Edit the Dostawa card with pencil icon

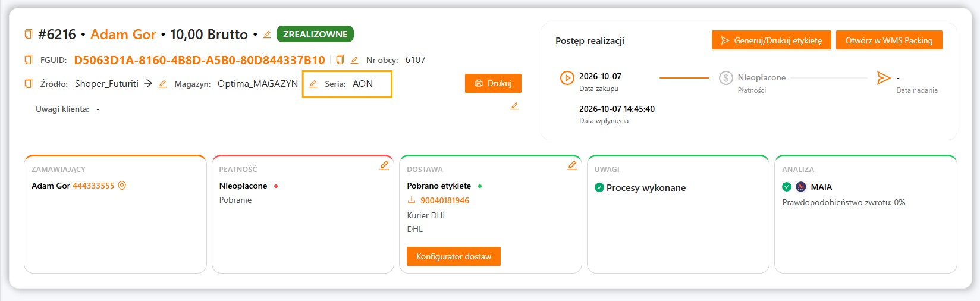click(572, 165)
